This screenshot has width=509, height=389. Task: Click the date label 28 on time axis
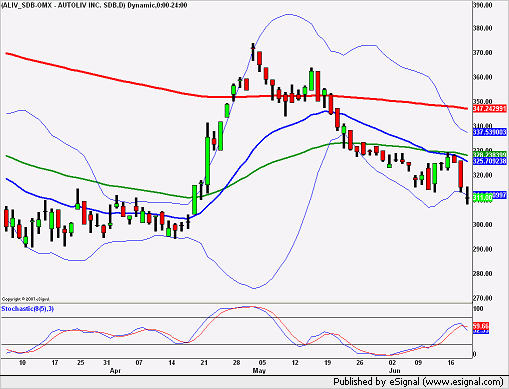[x=236, y=363]
